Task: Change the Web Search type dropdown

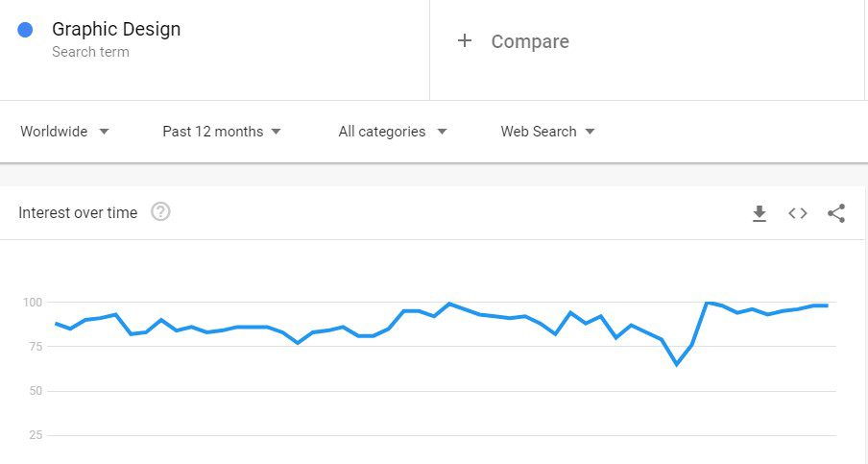Action: point(547,132)
